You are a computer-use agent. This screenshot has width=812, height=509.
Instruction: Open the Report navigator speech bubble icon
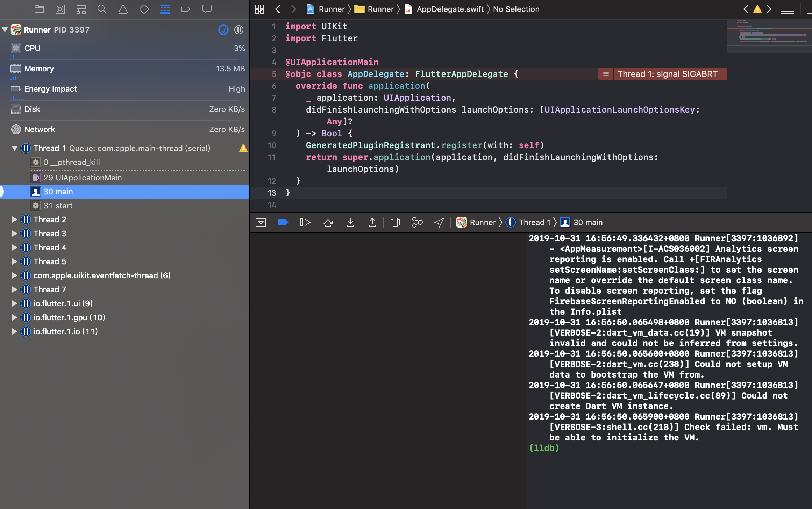207,9
